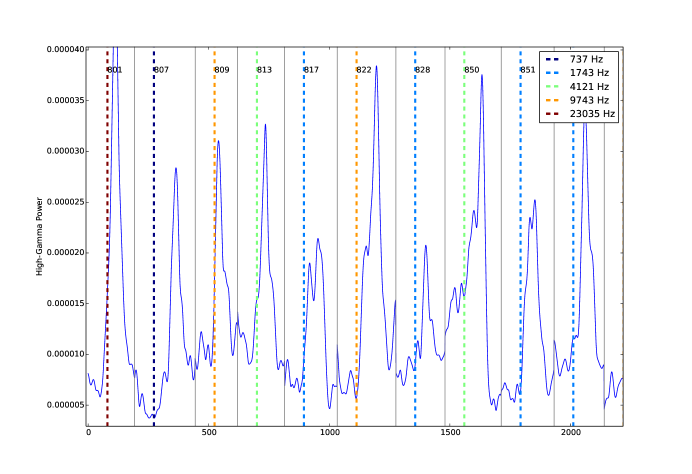Click the 0.000040 y-axis tick label

(x=65, y=49)
